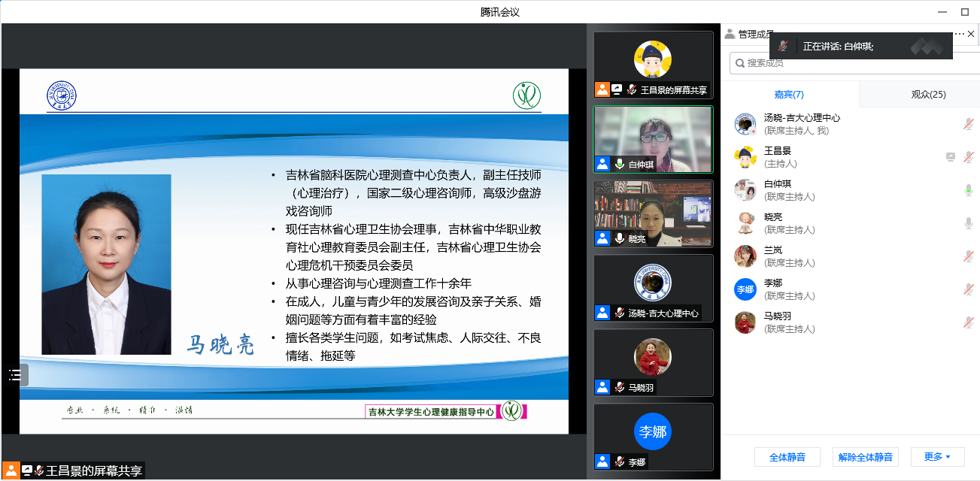Open the slide outline list icon
This screenshot has width=980, height=481.
[14, 375]
